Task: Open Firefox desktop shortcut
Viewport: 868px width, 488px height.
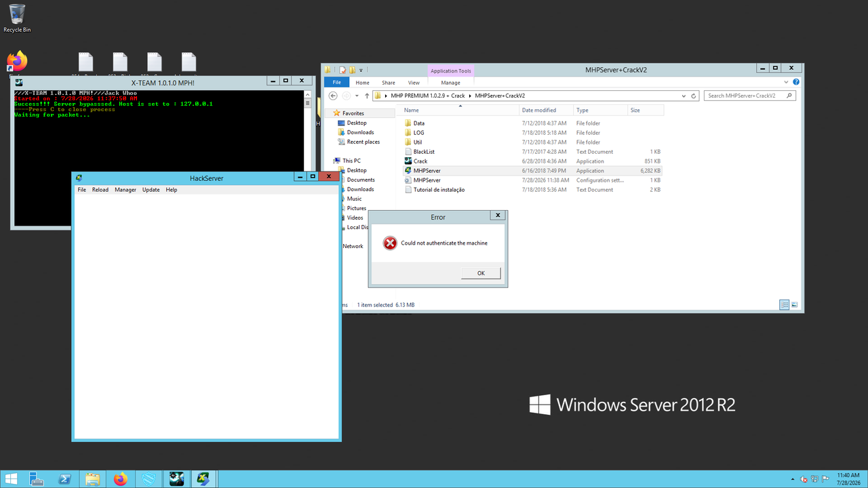Action: [x=17, y=62]
